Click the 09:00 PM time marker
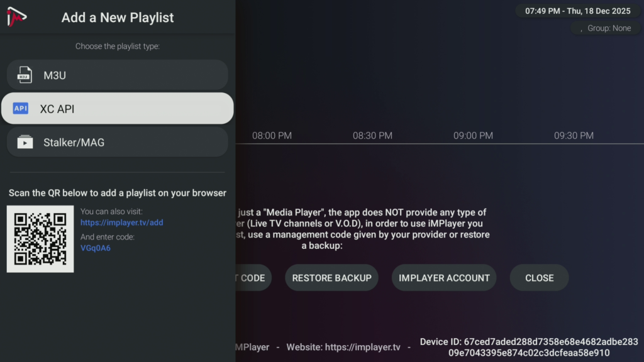644x362 pixels. (x=473, y=136)
